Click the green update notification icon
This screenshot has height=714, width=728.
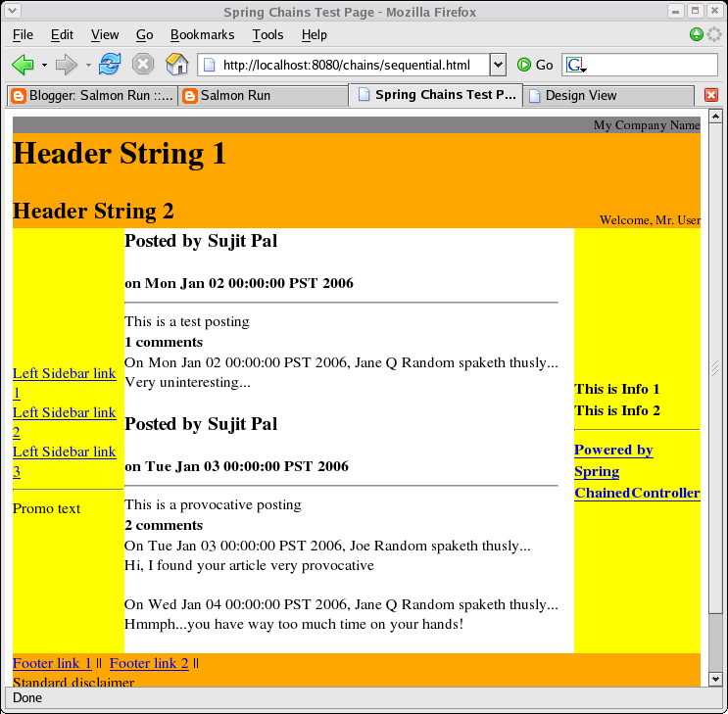click(696, 34)
